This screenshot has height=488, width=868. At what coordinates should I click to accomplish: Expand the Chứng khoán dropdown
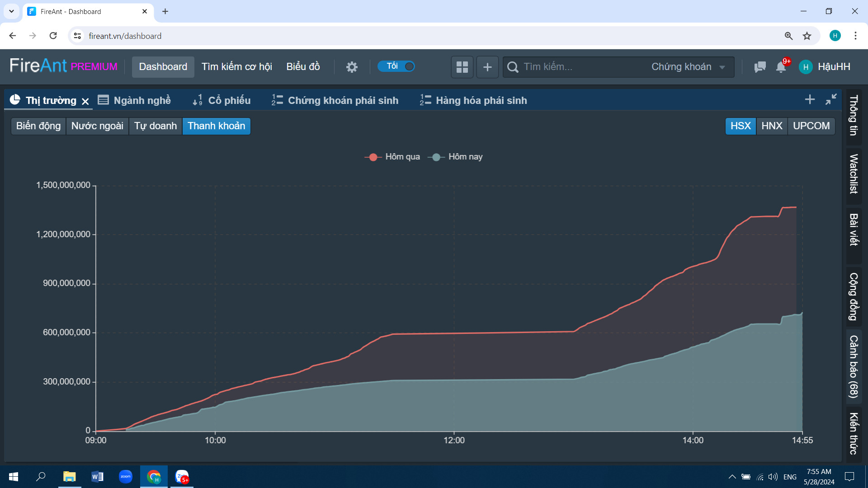point(688,67)
